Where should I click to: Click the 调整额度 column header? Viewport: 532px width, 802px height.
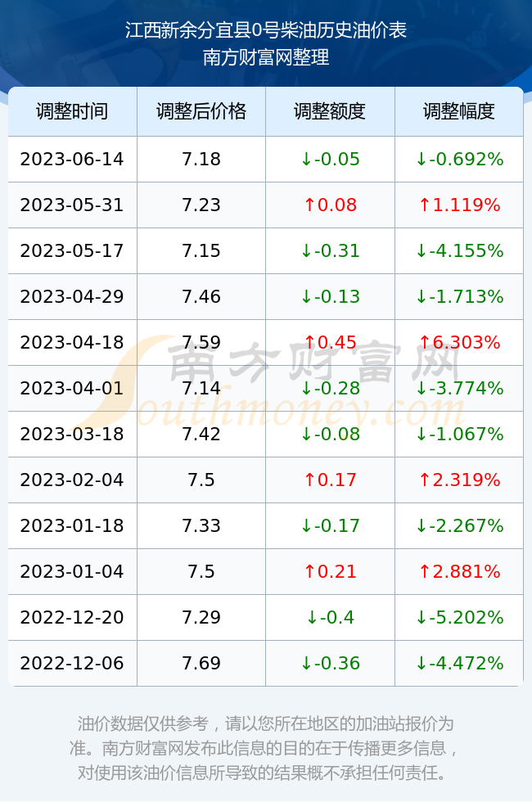[x=330, y=111]
